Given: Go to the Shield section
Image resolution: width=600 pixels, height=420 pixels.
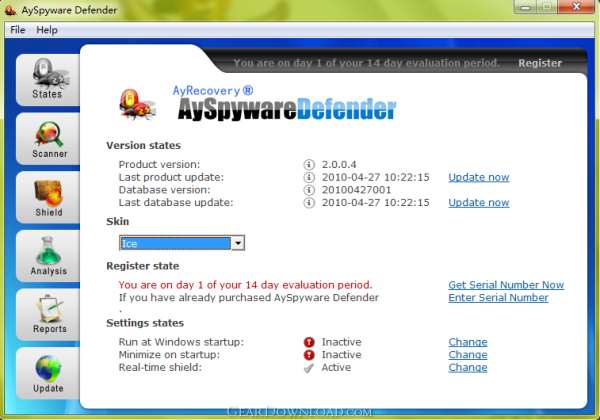Looking at the screenshot, I should (47, 197).
